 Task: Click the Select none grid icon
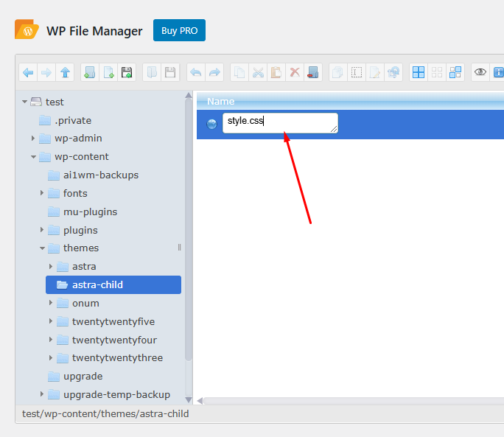[x=437, y=72]
